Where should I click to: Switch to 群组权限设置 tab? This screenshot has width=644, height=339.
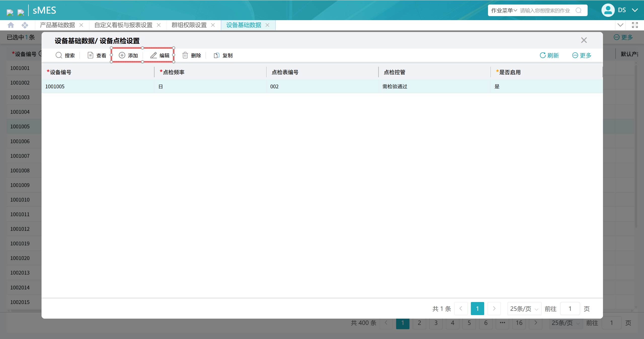pos(189,25)
